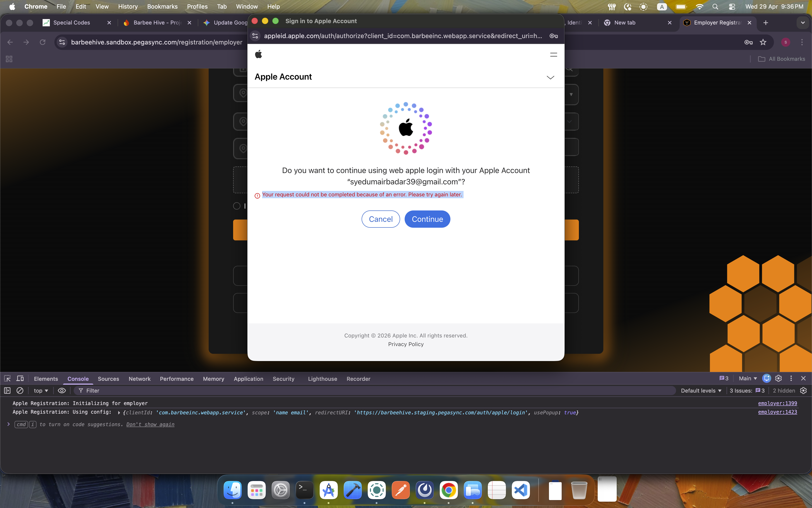Image resolution: width=812 pixels, height=508 pixels.
Task: Click the appleid.apple.com URL in popup
Action: pos(403,36)
